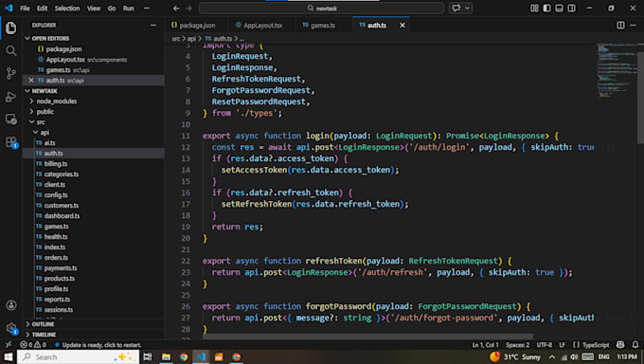Open notifications bell in status bar
This screenshot has width=644, height=364.
click(635, 345)
